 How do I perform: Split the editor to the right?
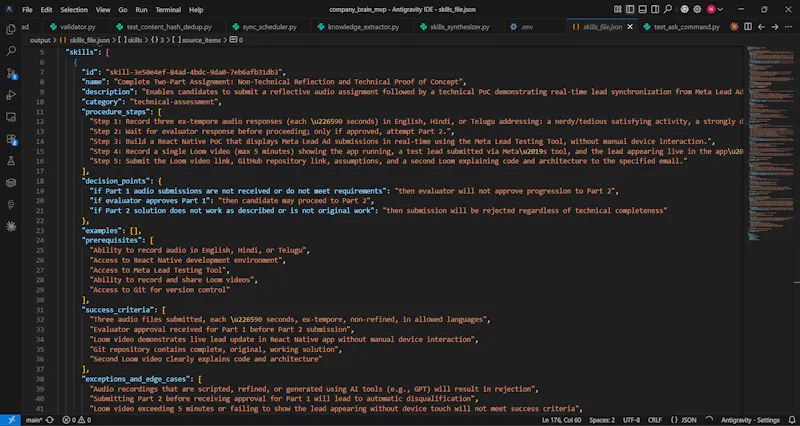click(x=748, y=27)
